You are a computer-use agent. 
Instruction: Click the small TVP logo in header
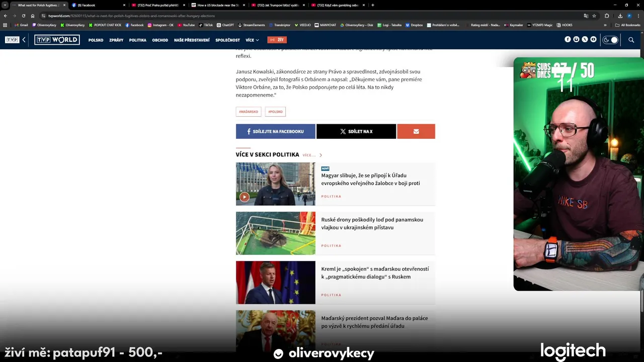[x=12, y=40]
